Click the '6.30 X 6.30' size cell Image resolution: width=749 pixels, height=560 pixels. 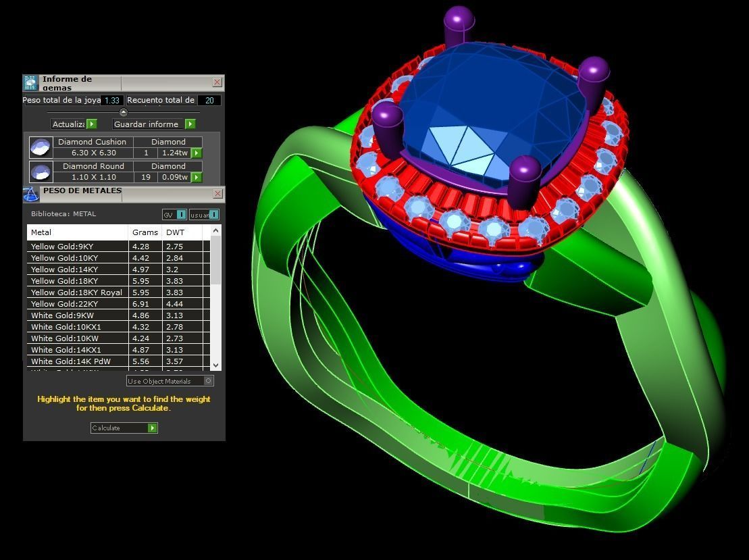tap(94, 153)
